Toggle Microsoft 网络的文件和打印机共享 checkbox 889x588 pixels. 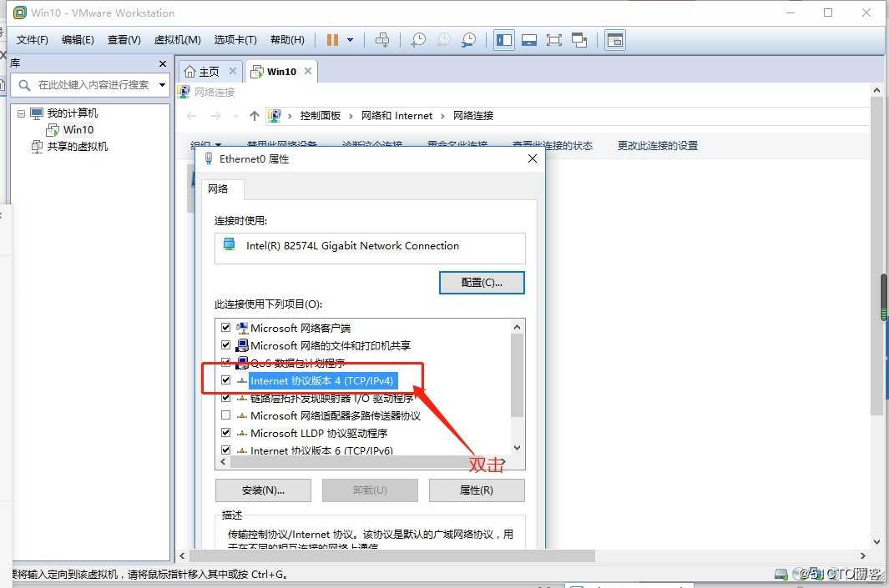click(x=225, y=345)
